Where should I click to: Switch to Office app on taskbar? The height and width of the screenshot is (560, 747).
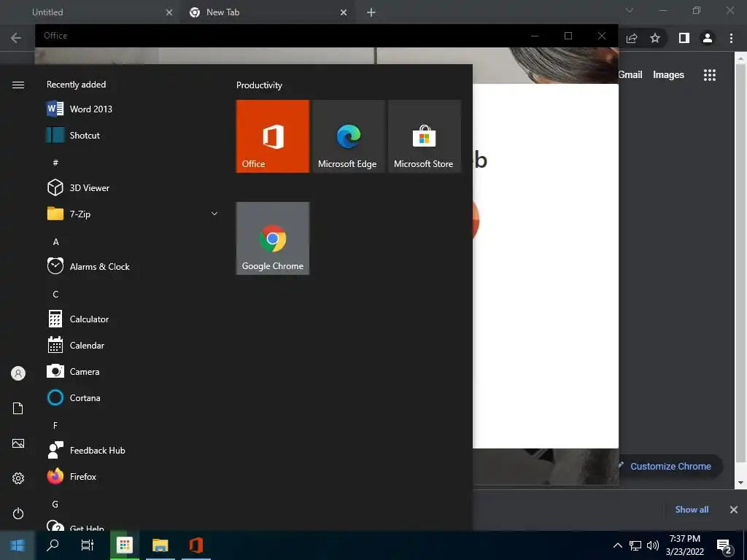(x=196, y=545)
